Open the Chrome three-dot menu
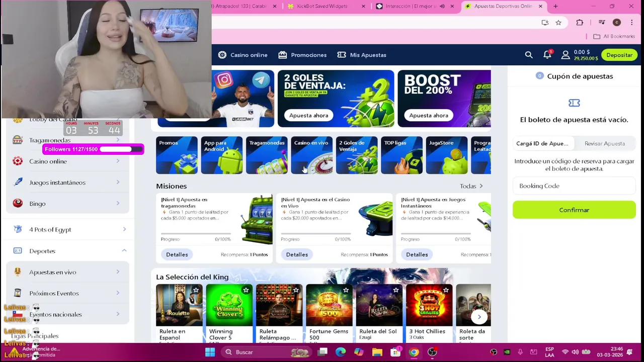This screenshot has height=362, width=644. click(632, 22)
